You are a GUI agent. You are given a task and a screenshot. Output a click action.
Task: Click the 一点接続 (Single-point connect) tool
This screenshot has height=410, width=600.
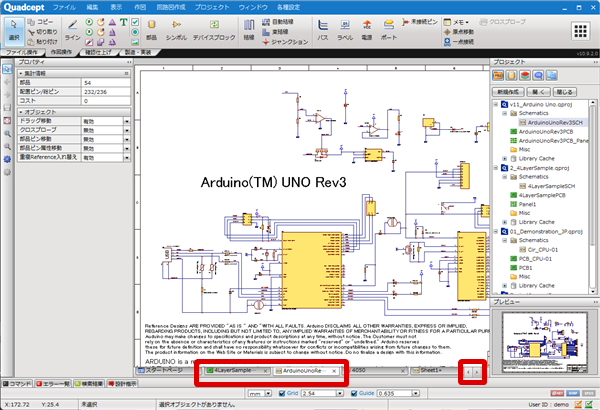(458, 41)
